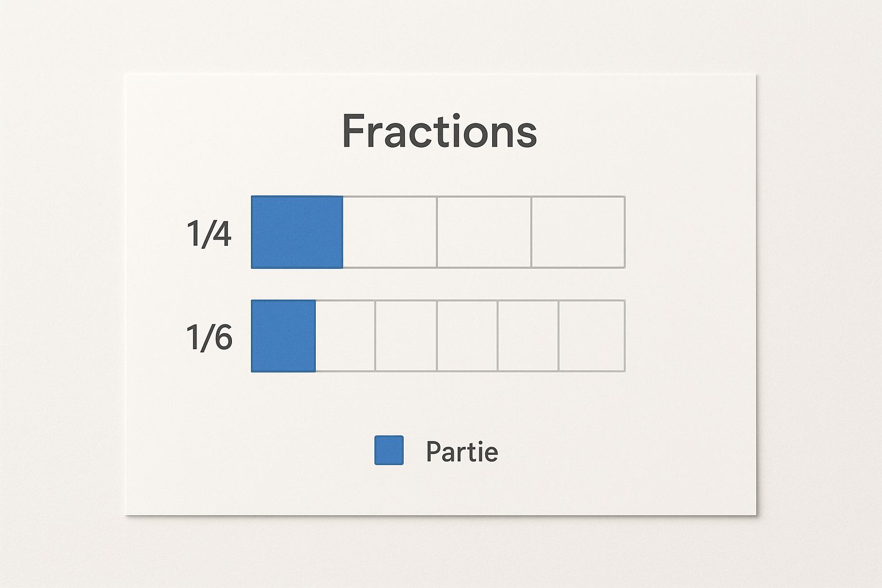Viewport: 882px width, 588px height.
Task: Click the denominator 4 in the 1/4 label
Action: (x=221, y=234)
